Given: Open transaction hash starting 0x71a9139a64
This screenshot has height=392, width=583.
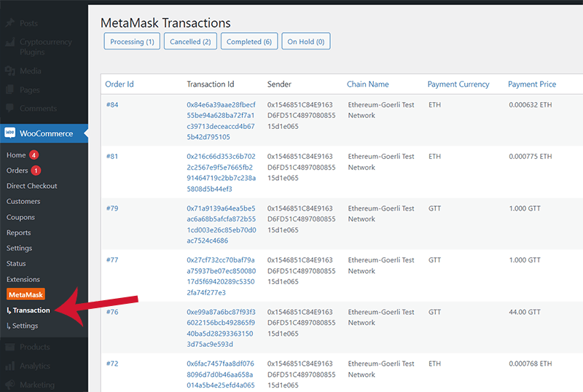Looking at the screenshot, I should pos(222,224).
